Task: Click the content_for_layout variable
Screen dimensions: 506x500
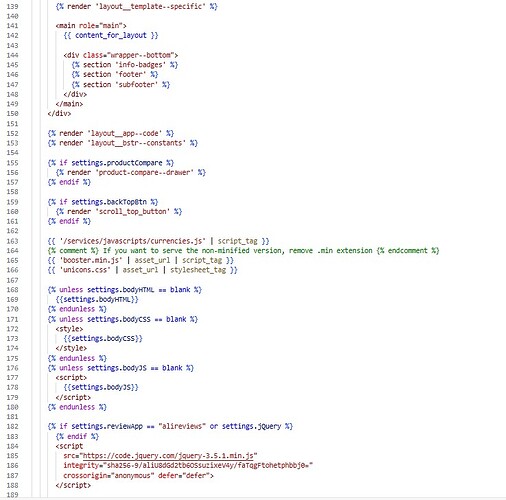Action: click(111, 35)
